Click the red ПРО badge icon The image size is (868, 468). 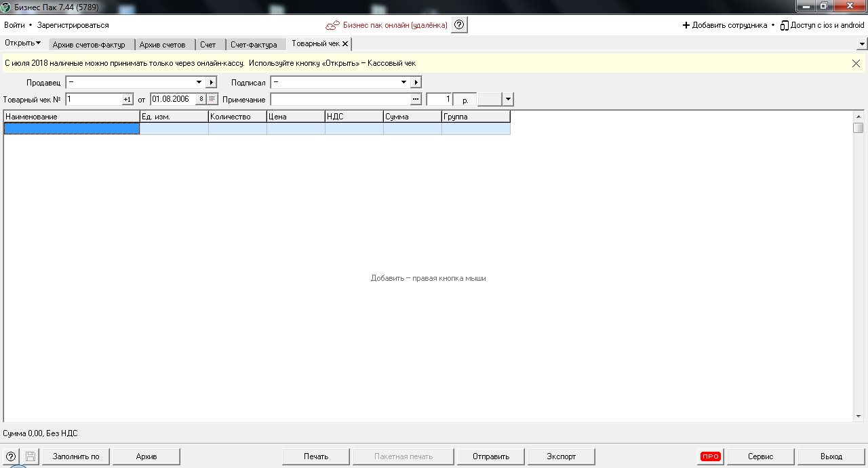pos(710,456)
